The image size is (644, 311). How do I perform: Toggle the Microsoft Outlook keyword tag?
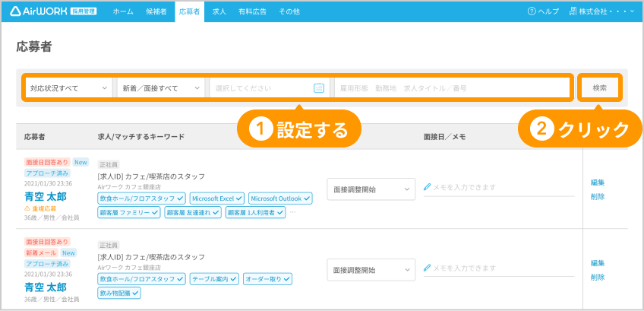click(280, 198)
